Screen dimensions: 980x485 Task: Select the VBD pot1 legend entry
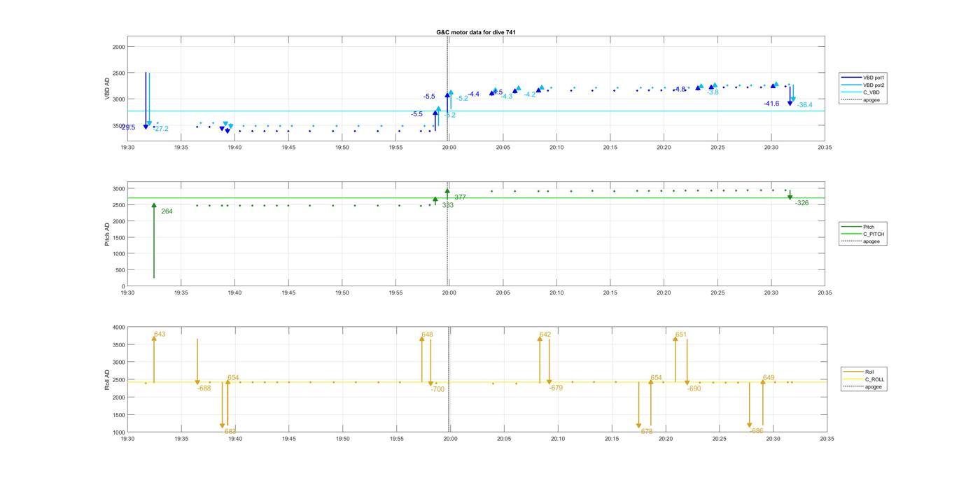[x=863, y=78]
